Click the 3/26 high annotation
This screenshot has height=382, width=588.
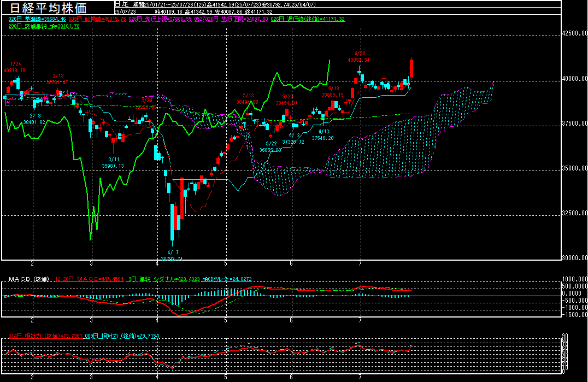click(x=146, y=103)
